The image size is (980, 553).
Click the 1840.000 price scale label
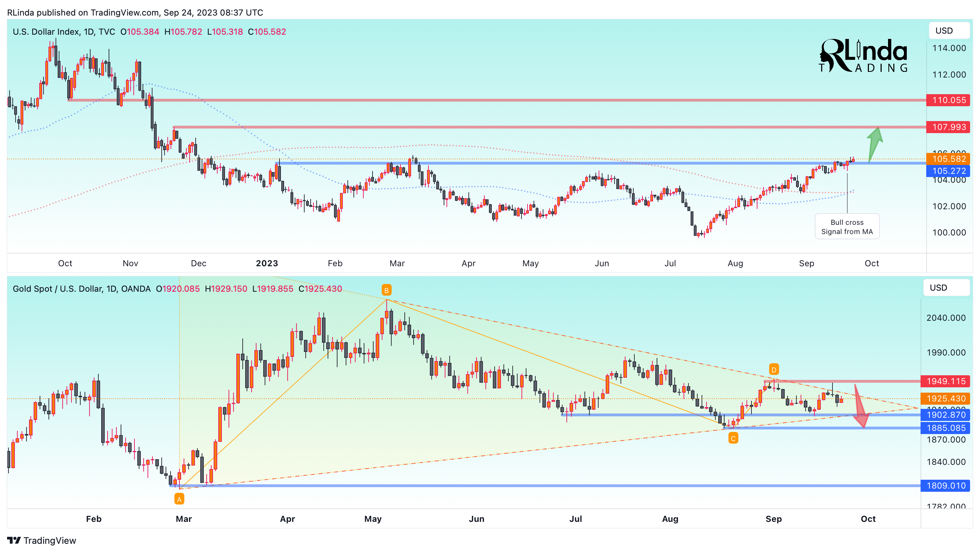[x=946, y=462]
